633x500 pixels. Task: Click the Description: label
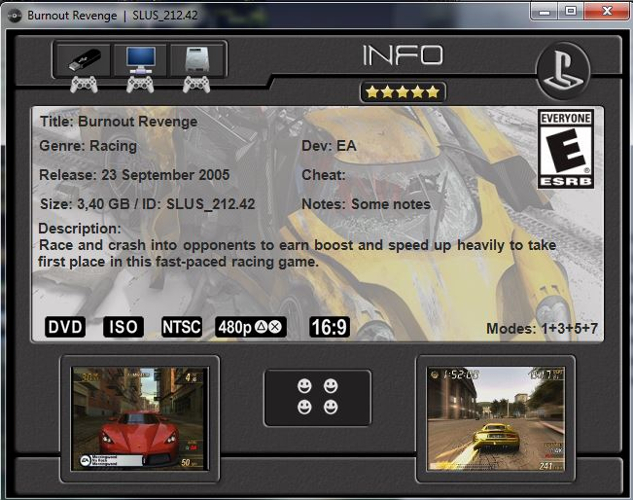pos(80,229)
